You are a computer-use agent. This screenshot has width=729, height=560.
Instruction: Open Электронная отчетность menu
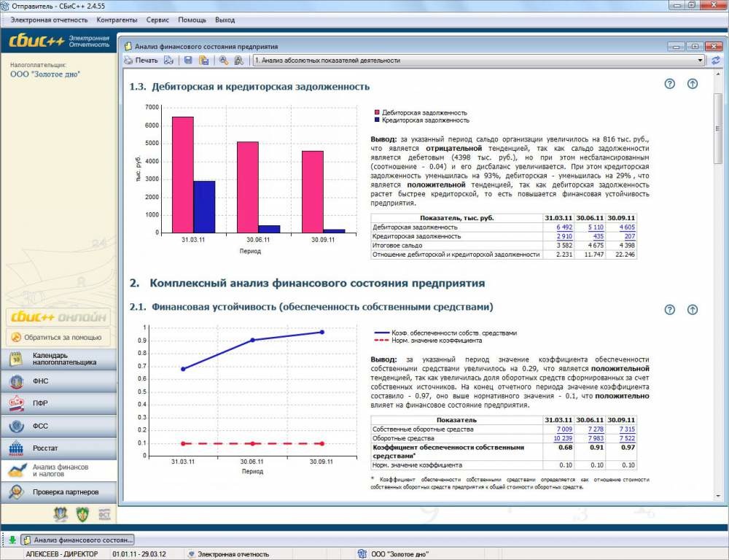point(50,20)
